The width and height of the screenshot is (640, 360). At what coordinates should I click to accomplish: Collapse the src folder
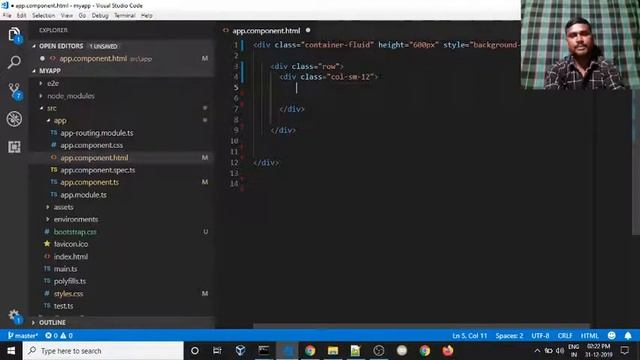coord(52,108)
